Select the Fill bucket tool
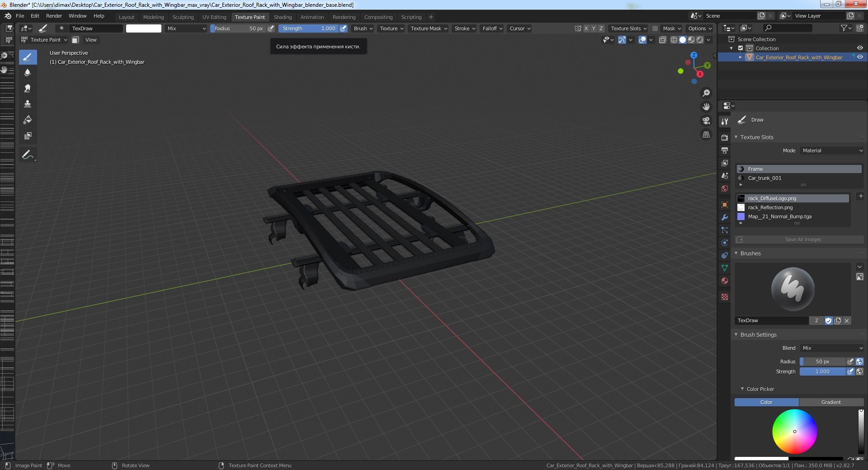The width and height of the screenshot is (868, 470). coord(28,120)
